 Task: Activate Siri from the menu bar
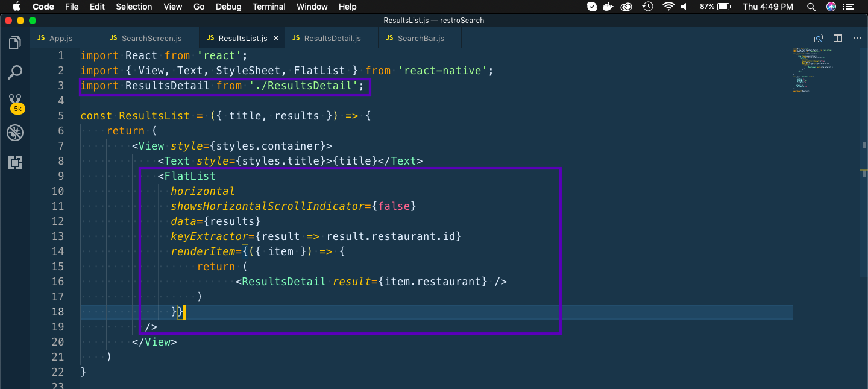pyautogui.click(x=831, y=7)
